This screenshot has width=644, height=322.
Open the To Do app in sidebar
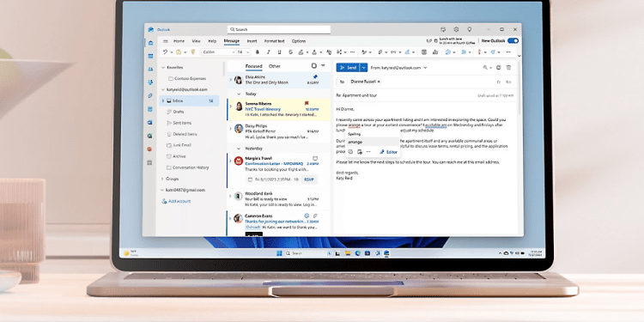click(x=151, y=109)
